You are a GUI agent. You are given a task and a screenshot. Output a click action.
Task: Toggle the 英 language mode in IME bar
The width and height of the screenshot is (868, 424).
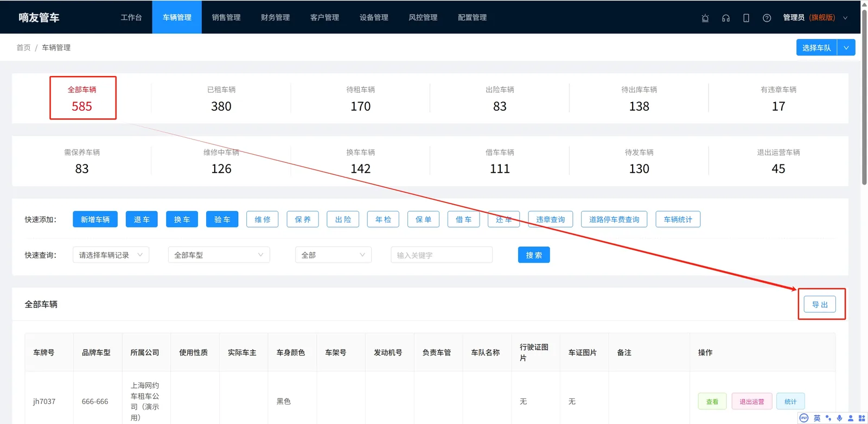(x=817, y=418)
